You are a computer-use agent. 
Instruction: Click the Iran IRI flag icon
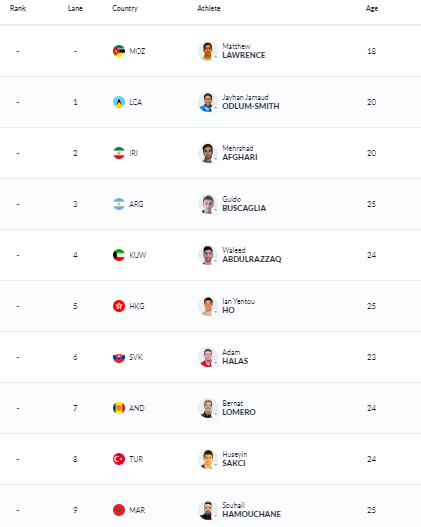[119, 153]
